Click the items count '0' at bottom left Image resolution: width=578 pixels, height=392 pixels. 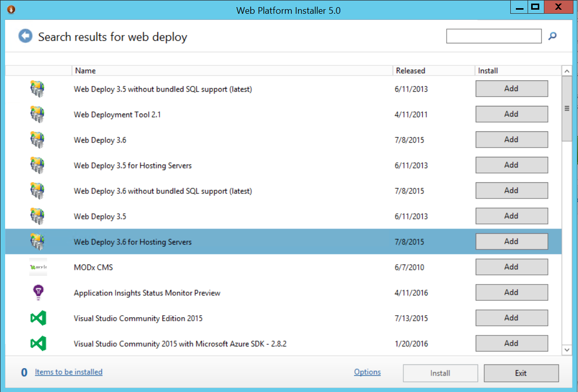24,373
